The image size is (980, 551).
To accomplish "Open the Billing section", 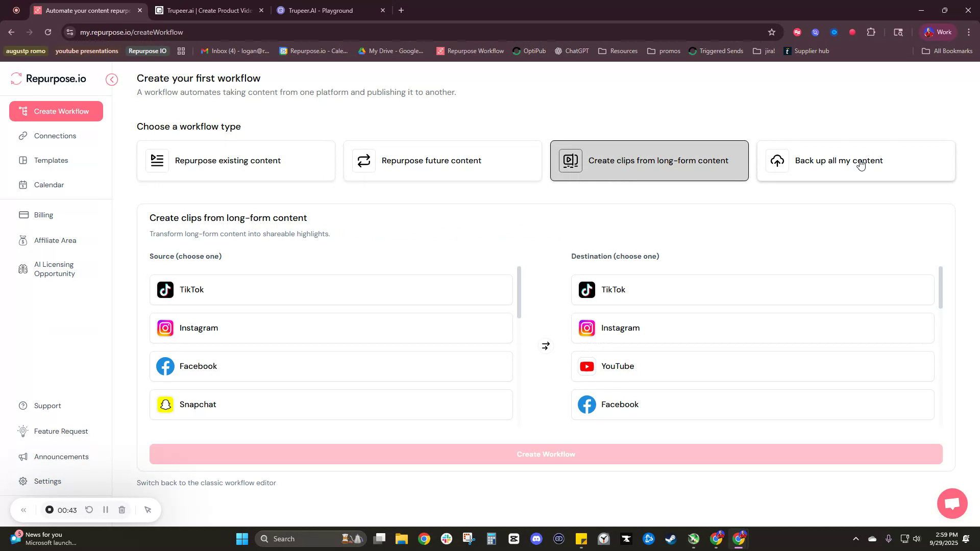I will pyautogui.click(x=43, y=214).
